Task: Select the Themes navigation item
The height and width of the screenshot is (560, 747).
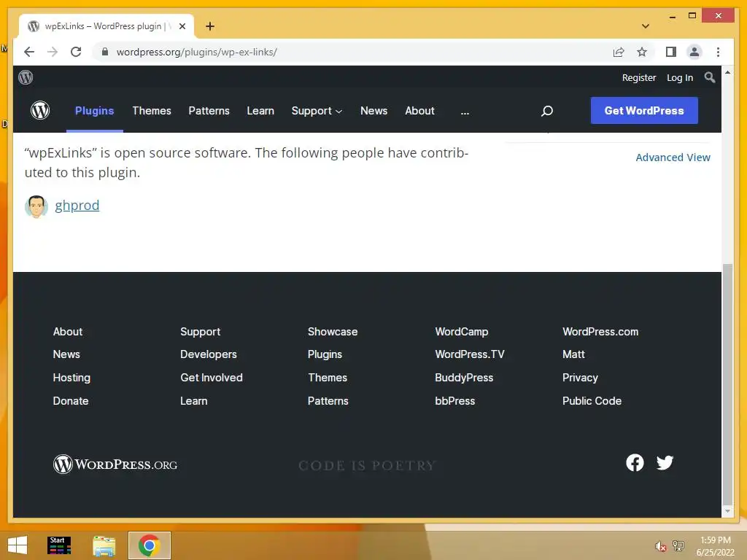Action: [x=152, y=111]
